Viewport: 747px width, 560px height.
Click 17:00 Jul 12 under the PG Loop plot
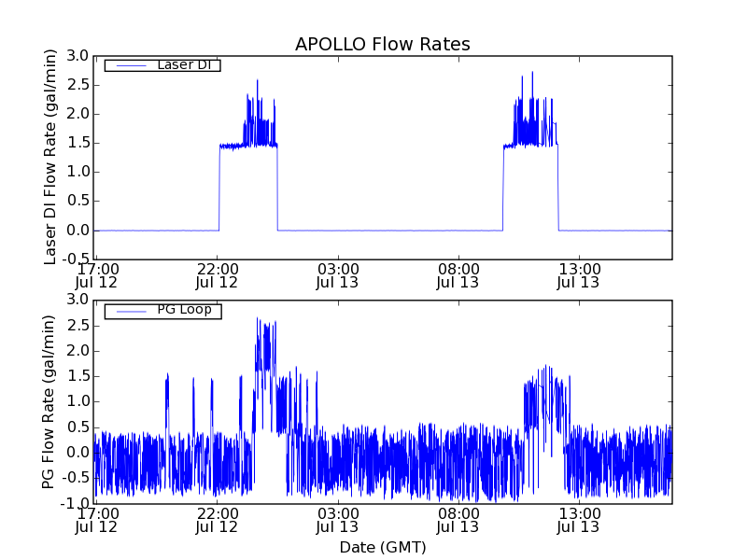(97, 521)
